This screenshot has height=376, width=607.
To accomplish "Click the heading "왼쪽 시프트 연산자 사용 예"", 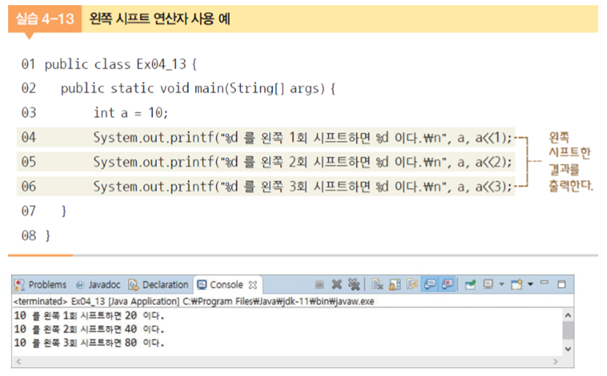I will click(160, 19).
